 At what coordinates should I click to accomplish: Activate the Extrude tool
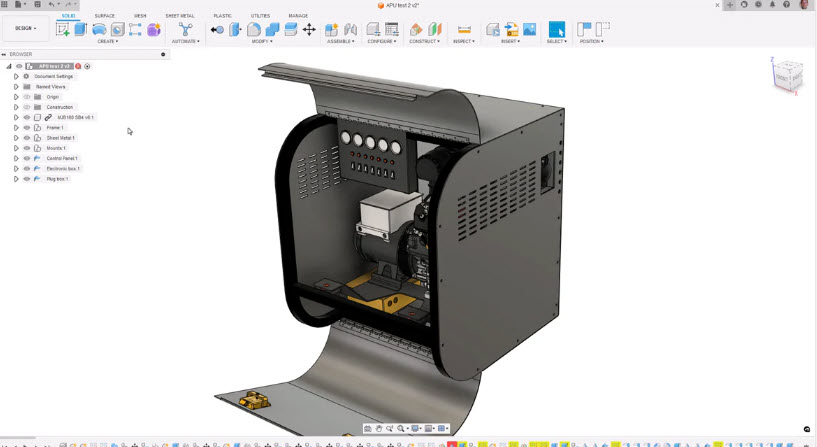pos(80,29)
